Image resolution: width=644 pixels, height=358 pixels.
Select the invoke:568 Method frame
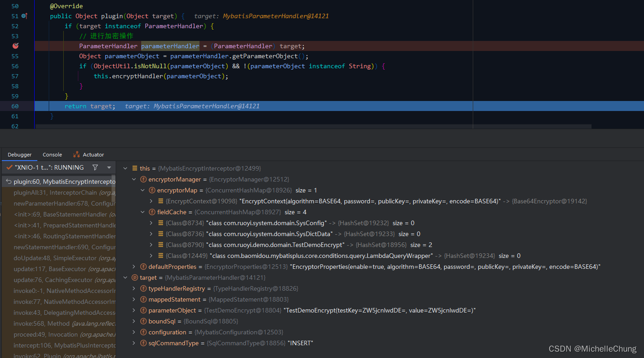click(x=58, y=323)
